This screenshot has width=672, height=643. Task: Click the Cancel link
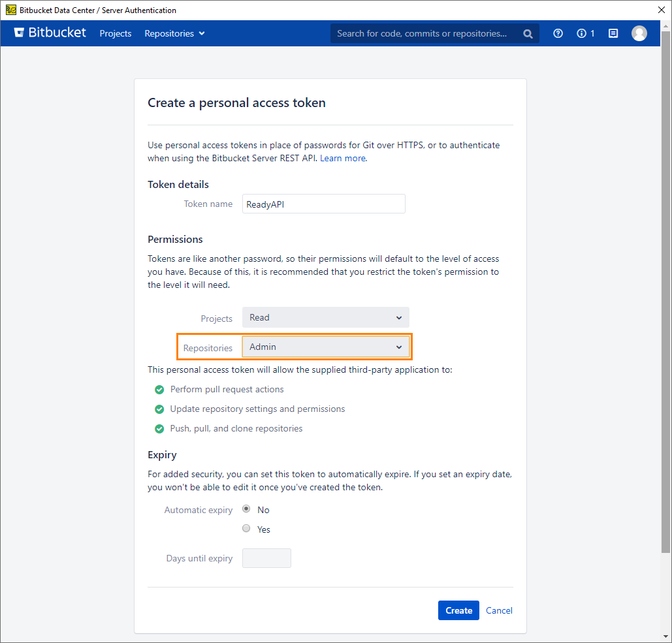499,610
